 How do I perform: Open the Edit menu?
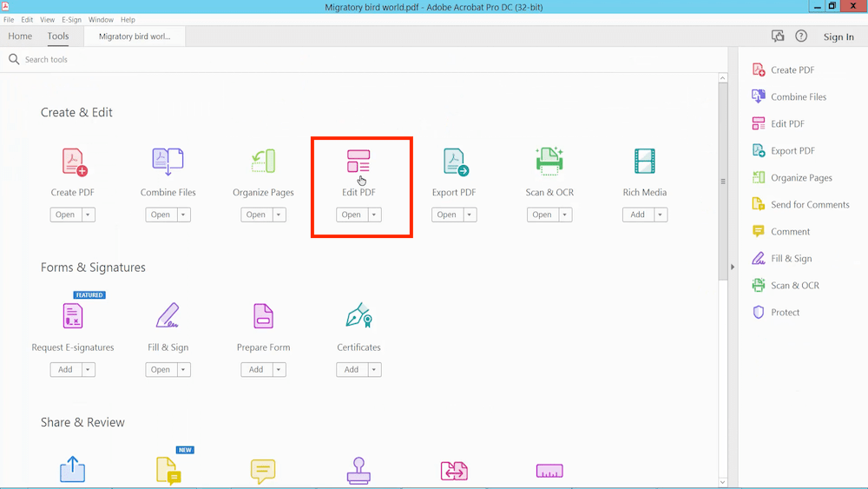pos(27,19)
